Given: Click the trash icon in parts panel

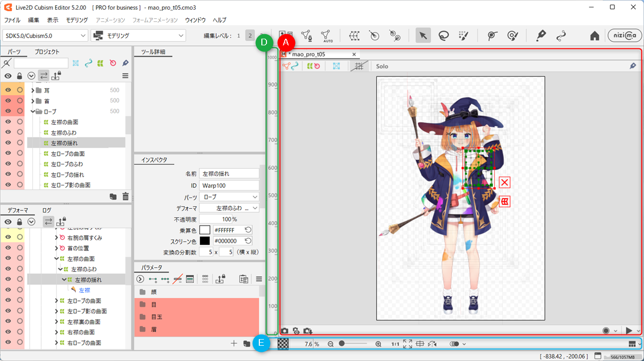Looking at the screenshot, I should point(125,197).
